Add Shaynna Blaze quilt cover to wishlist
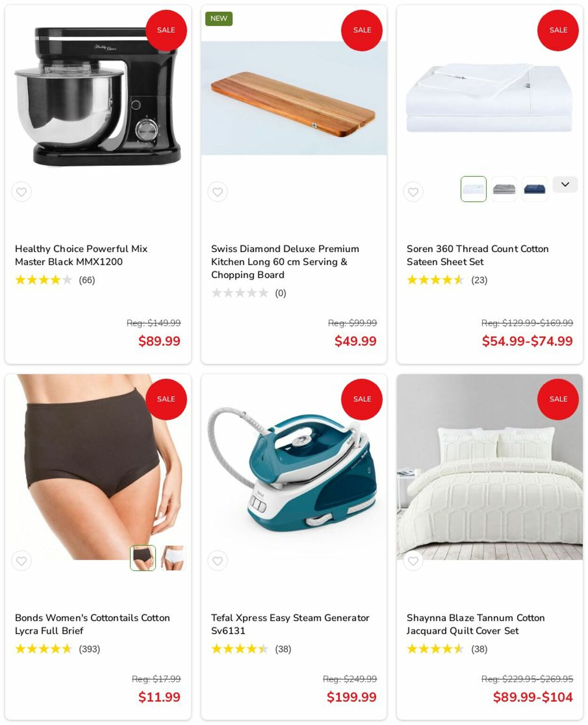The width and height of the screenshot is (588, 725). coord(413,561)
